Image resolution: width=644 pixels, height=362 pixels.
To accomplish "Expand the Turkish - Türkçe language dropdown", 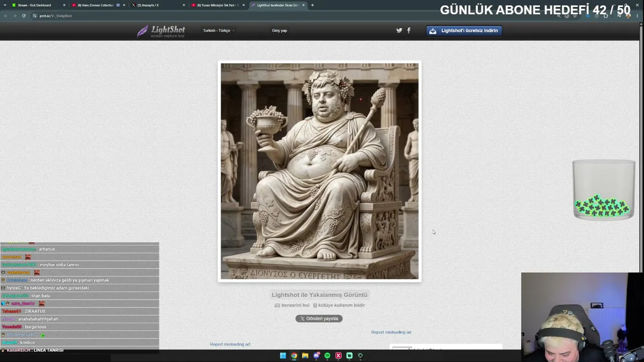I will pos(219,31).
